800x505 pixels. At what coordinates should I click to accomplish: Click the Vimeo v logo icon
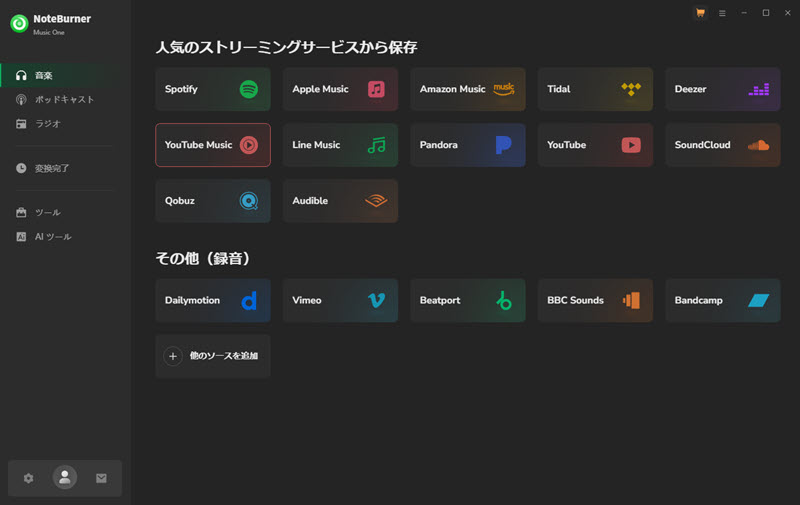click(377, 300)
